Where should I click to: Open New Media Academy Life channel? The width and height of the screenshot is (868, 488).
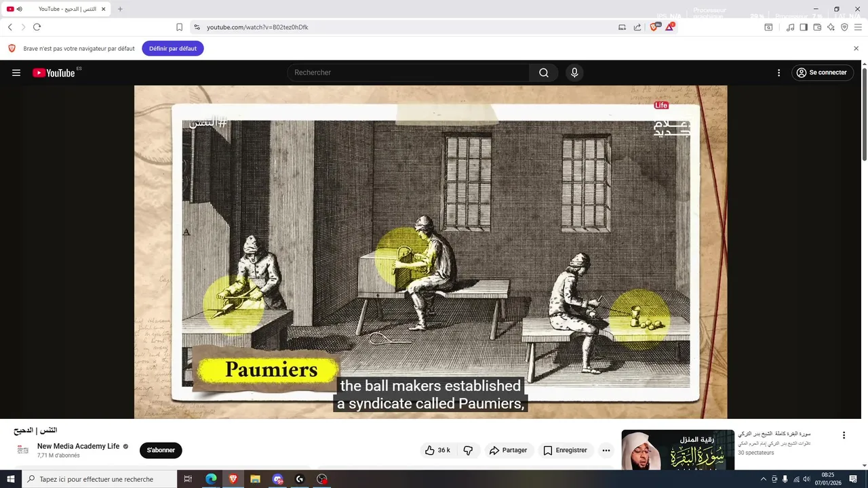coord(78,446)
